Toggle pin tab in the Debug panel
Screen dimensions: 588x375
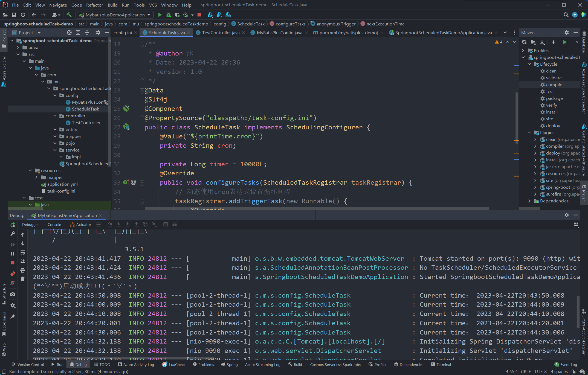click(13, 317)
